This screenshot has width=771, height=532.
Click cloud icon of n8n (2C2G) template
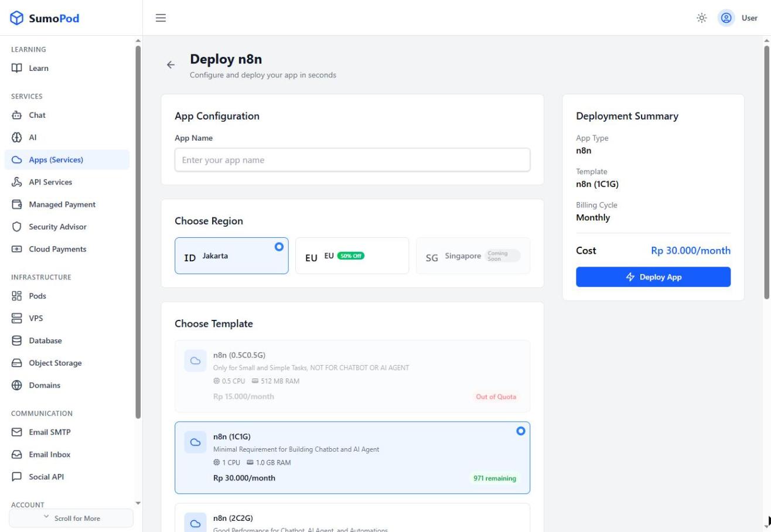[196, 523]
